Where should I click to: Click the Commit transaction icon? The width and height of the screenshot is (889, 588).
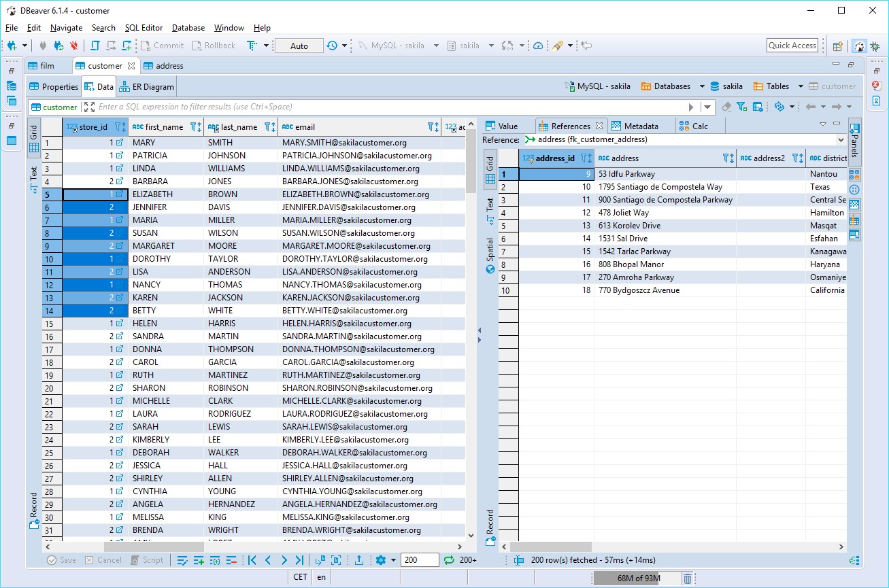coord(162,46)
